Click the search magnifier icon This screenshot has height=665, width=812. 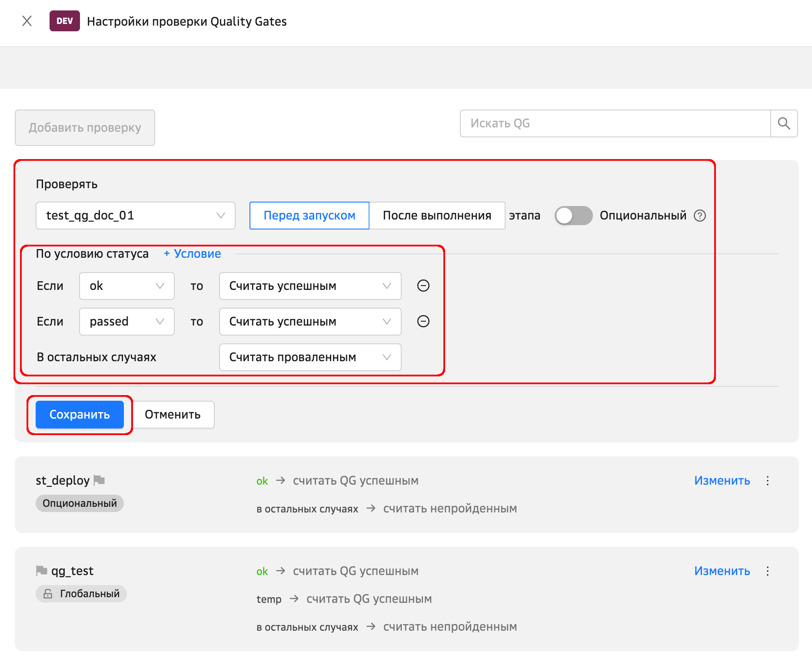click(784, 123)
